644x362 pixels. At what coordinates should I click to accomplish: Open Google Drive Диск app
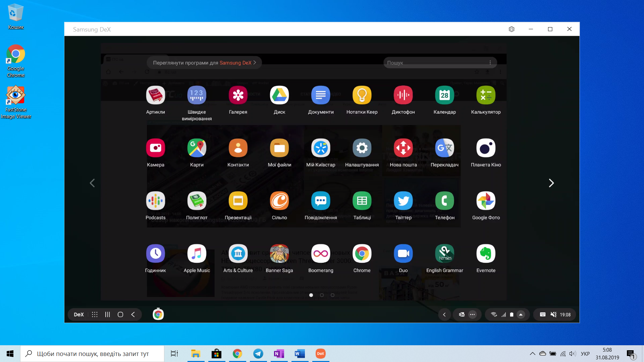tap(279, 95)
